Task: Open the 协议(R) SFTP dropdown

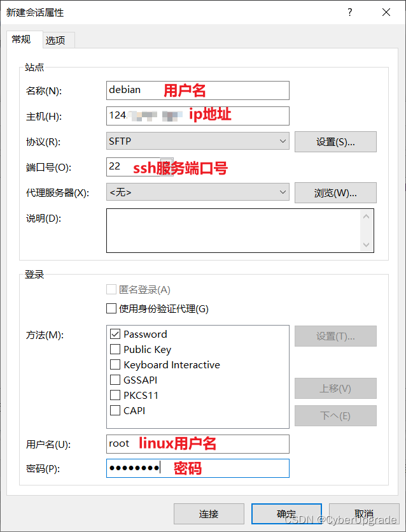Action: 197,141
